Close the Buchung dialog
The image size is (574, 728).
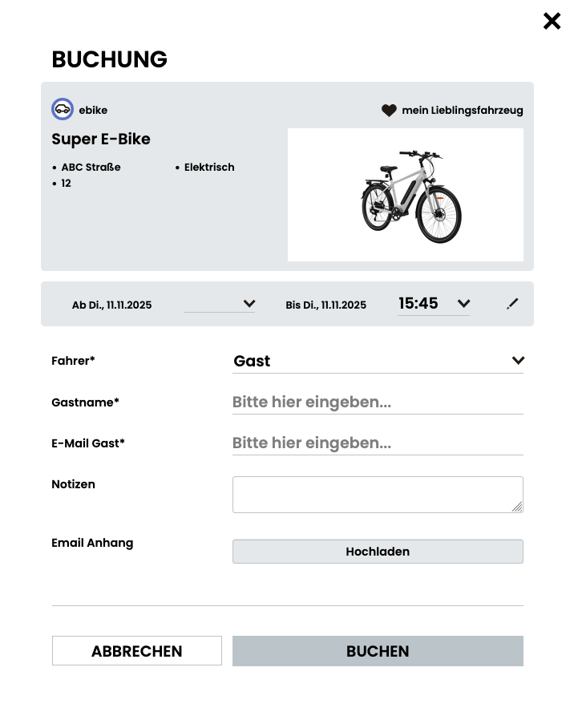pyautogui.click(x=552, y=21)
